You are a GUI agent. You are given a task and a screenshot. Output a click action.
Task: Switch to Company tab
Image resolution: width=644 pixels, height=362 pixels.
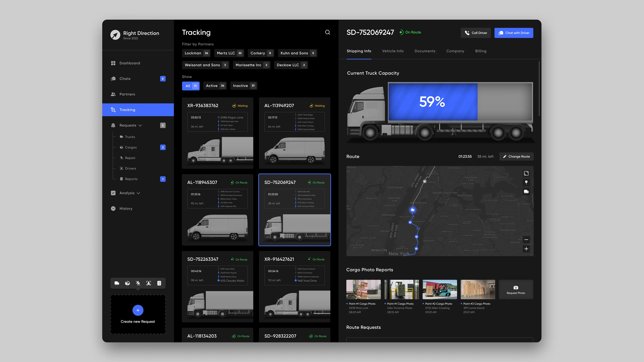pyautogui.click(x=455, y=51)
